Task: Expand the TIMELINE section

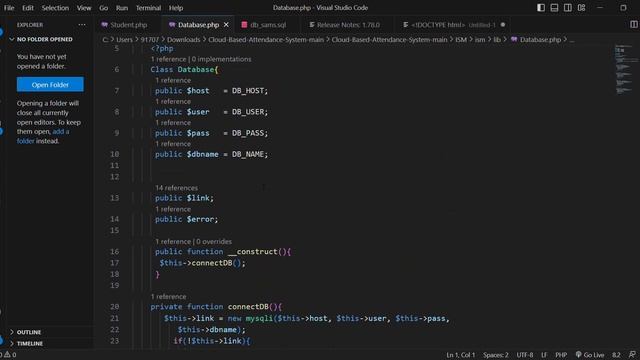Action: [x=29, y=344]
